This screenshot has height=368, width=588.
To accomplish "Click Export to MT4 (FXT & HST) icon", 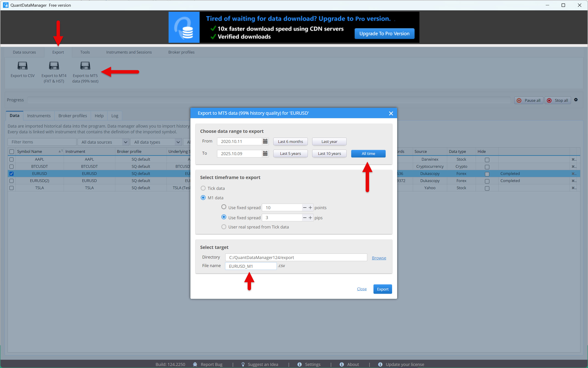I will (54, 66).
